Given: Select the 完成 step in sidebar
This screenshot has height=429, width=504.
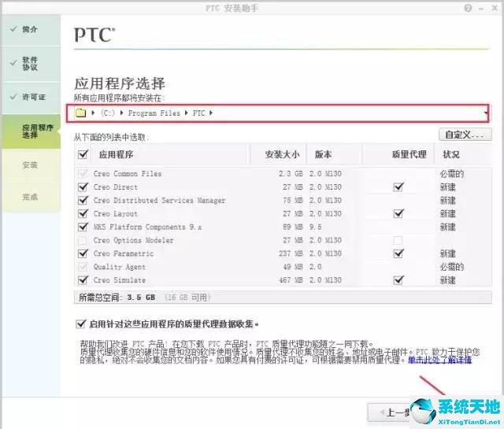Looking at the screenshot, I should (31, 197).
